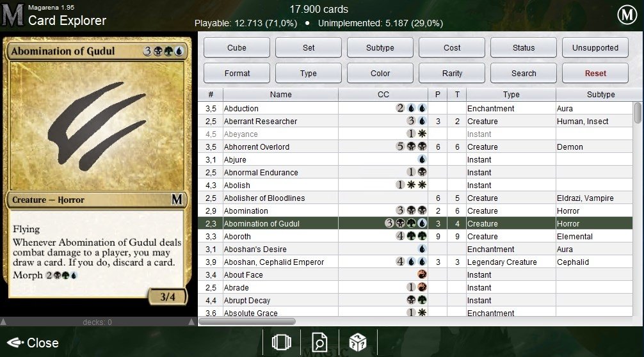644x357 pixels.
Task: Open the Search filter button
Action: tap(524, 73)
